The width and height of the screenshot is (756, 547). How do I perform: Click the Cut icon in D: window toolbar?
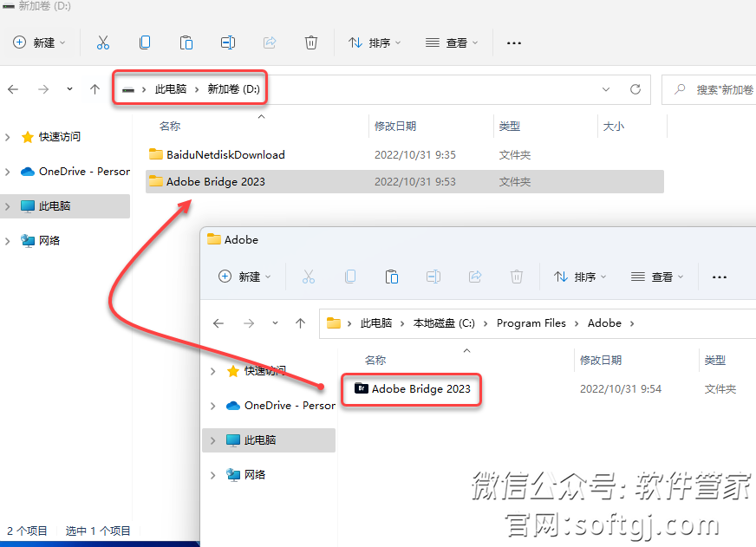(x=102, y=42)
